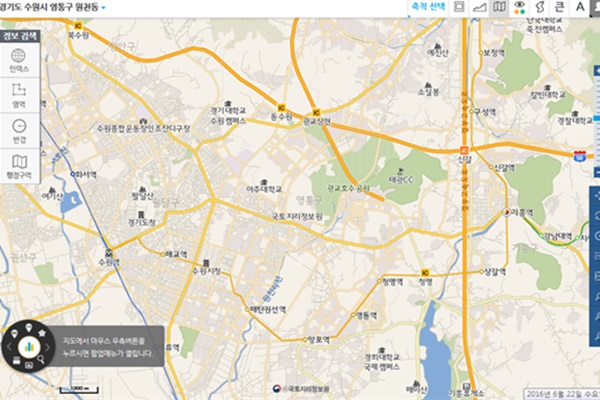The image size is (600, 400).
Task: Click the 팔달산 mountain label
Action: click(142, 196)
